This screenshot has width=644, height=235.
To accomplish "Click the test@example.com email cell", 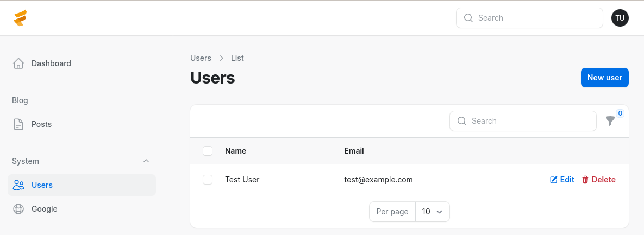I will point(378,180).
